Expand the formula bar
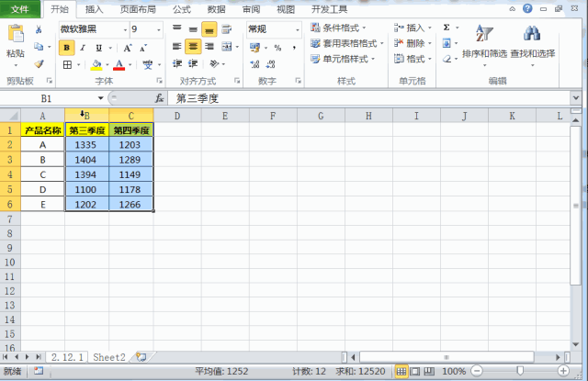The width and height of the screenshot is (588, 381). point(576,98)
